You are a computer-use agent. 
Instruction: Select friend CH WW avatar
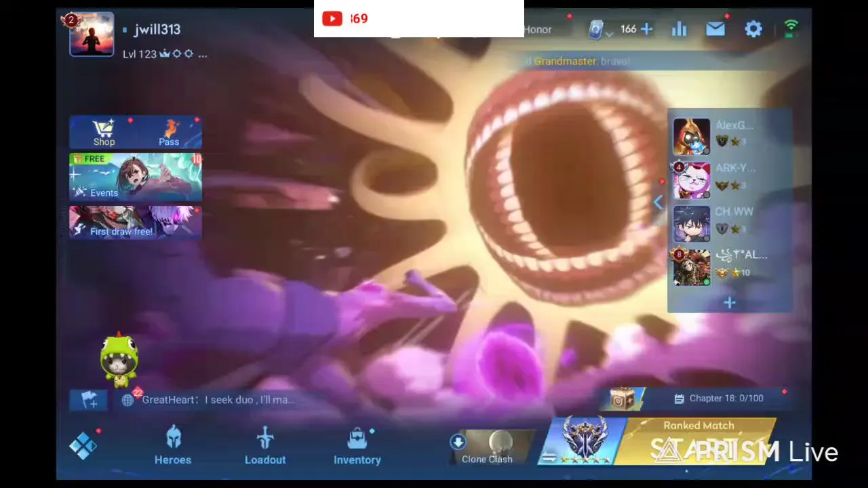692,224
